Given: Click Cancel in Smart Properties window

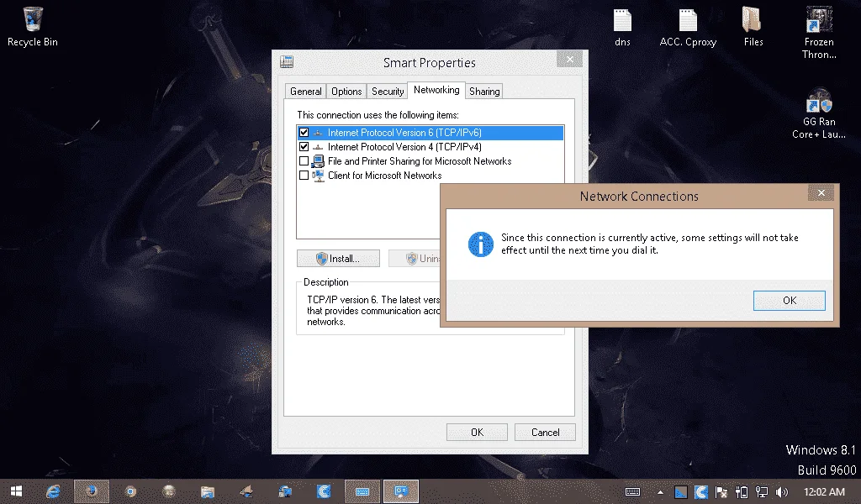Looking at the screenshot, I should coord(545,432).
